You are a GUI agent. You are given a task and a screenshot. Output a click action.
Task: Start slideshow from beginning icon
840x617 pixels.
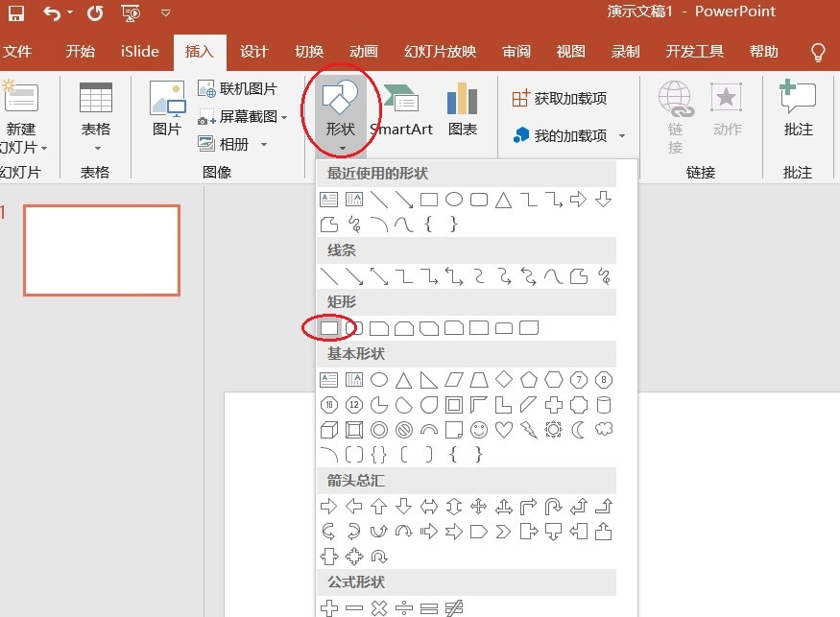point(131,12)
